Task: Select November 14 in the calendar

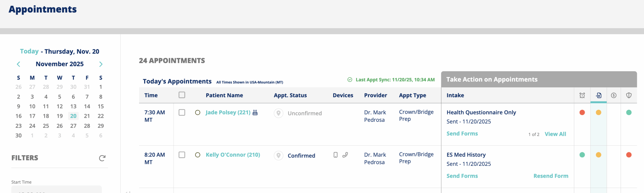Action: [x=87, y=106]
